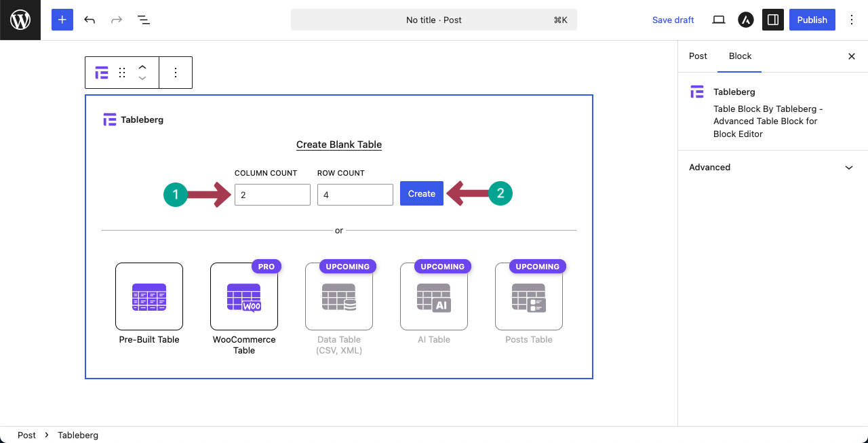Publish the post
868x443 pixels.
tap(812, 20)
